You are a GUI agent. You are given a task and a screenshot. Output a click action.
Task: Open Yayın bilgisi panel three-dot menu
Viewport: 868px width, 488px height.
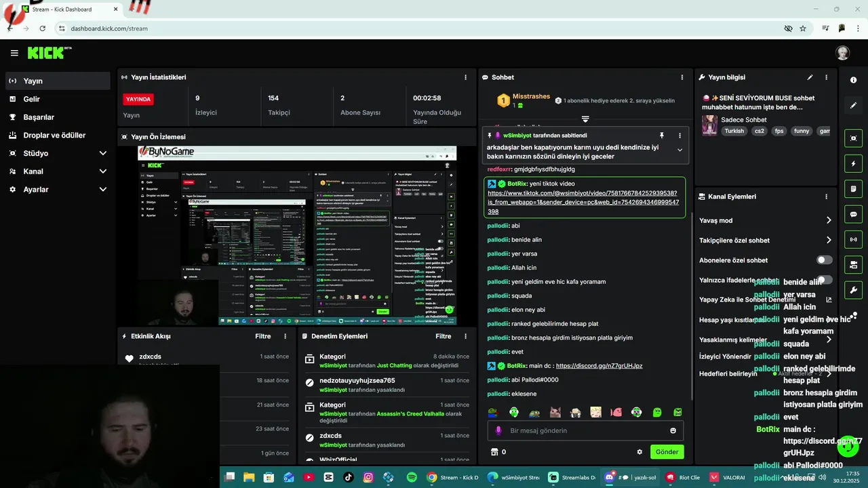tap(826, 77)
